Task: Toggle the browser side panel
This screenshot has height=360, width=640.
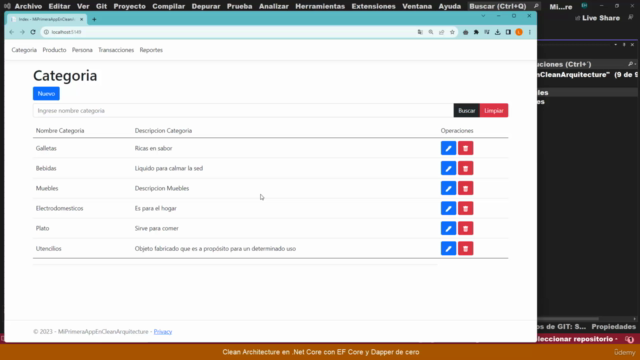Action: pyautogui.click(x=508, y=32)
